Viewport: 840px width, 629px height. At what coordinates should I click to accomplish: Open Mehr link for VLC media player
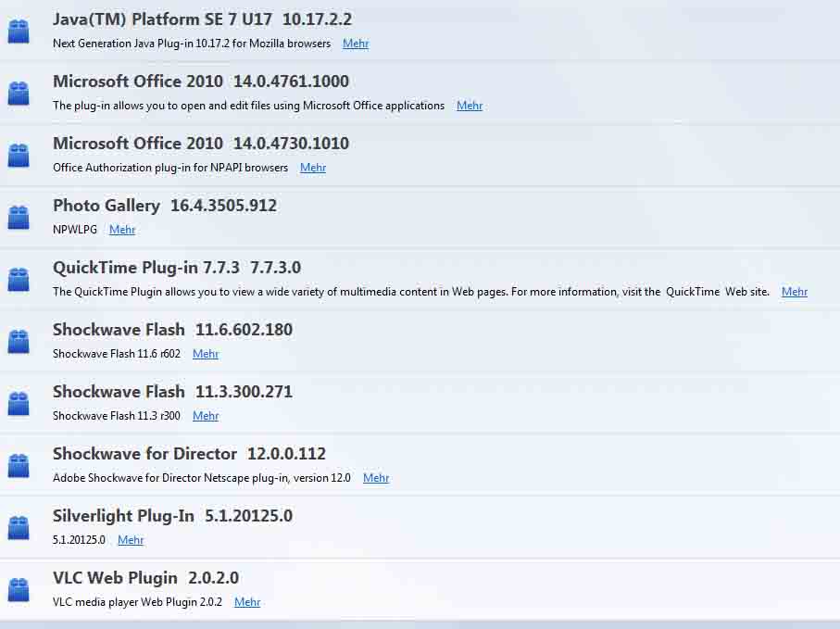[x=247, y=603]
